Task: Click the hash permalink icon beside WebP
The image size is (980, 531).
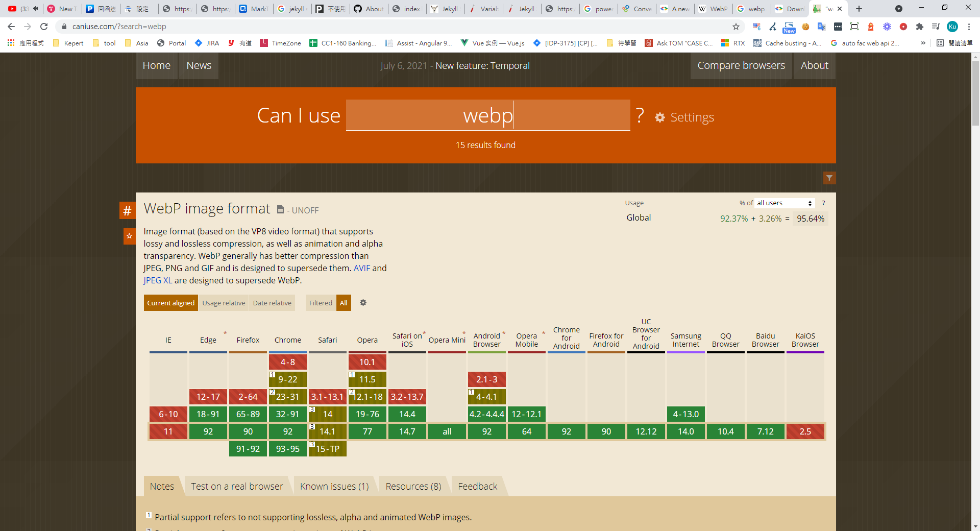Action: pyautogui.click(x=127, y=210)
